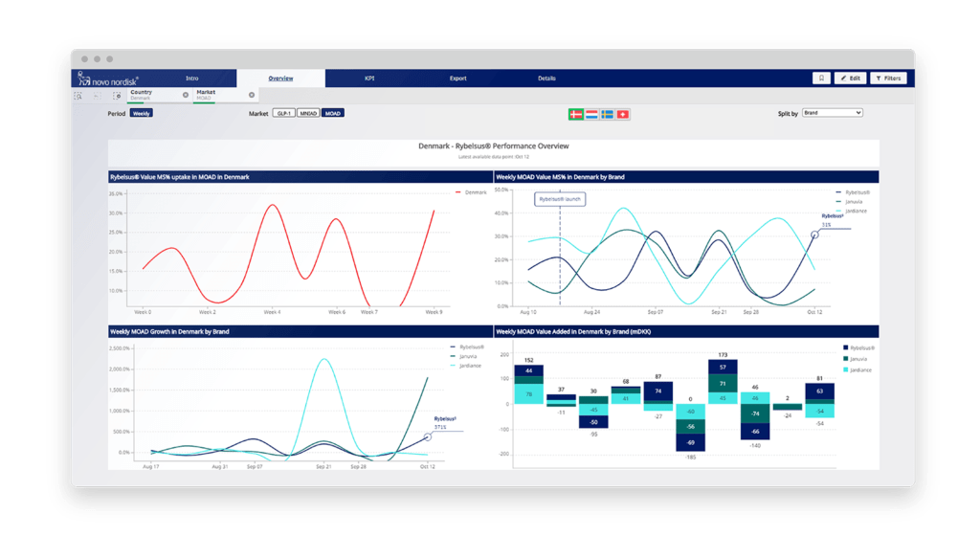Toggle Jardiance legend in Growth chart

466,366
